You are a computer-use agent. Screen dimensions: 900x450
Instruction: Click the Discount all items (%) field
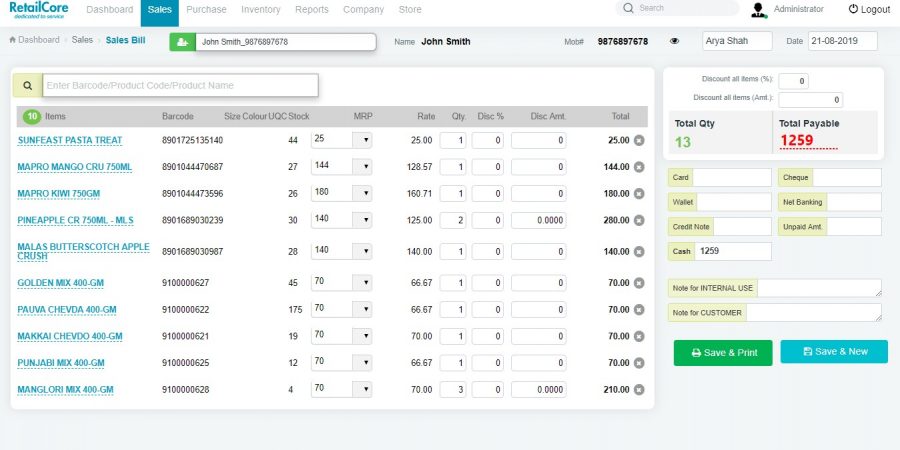tap(793, 81)
